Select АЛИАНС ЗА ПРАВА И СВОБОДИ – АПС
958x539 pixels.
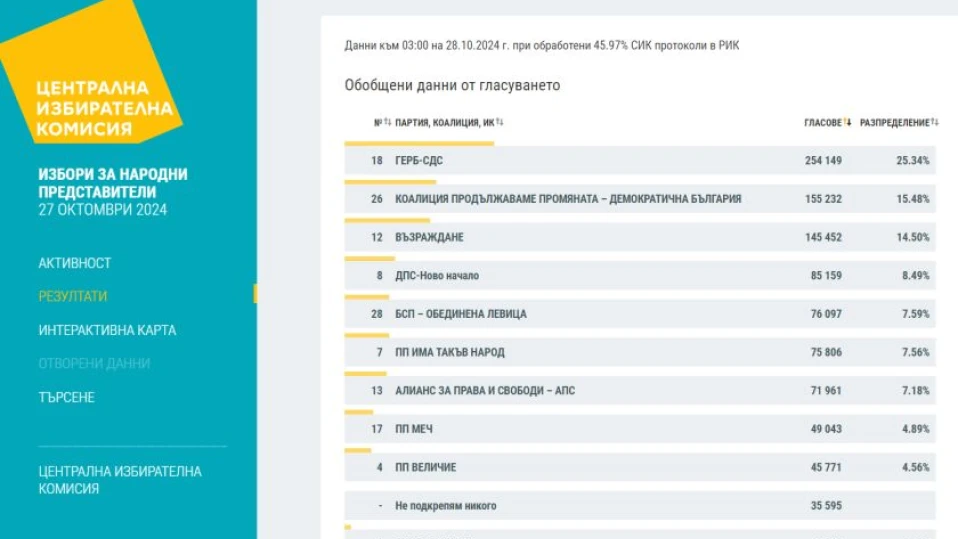(485, 390)
